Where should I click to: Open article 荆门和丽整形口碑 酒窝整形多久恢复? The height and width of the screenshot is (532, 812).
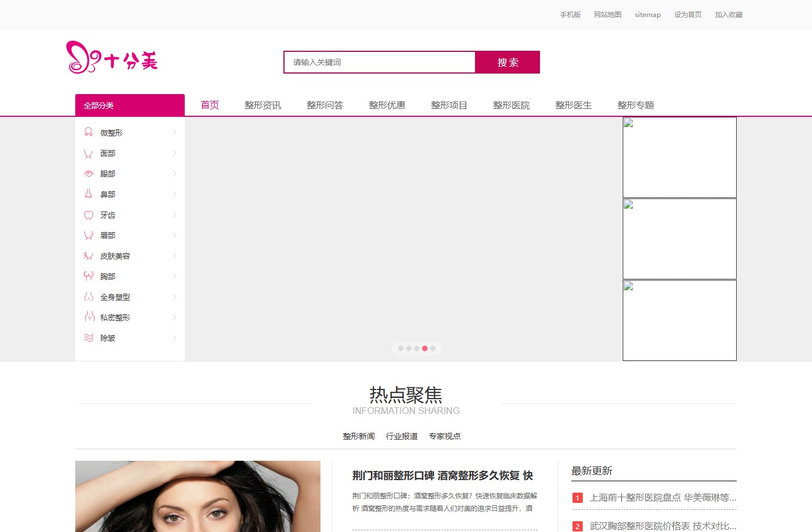click(x=442, y=476)
